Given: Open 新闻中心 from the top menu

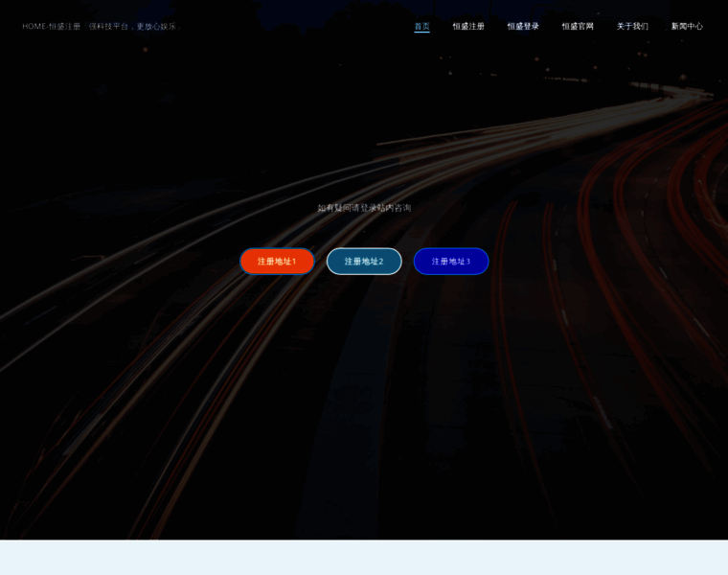Looking at the screenshot, I should coord(687,27).
